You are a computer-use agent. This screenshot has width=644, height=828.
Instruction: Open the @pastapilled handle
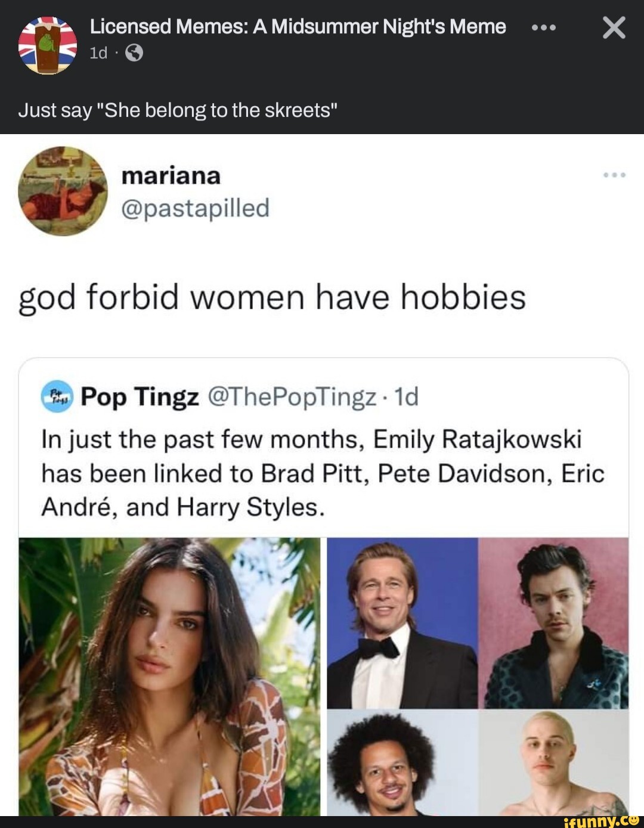pos(195,208)
